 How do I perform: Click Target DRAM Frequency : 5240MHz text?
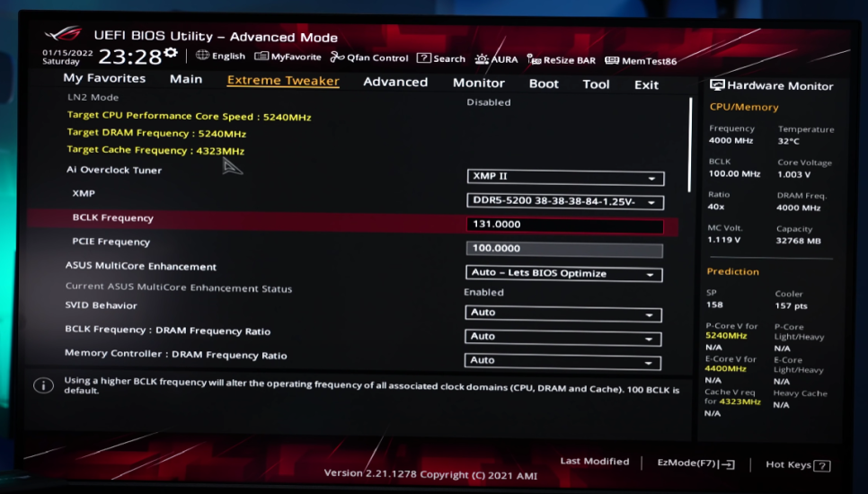(156, 133)
